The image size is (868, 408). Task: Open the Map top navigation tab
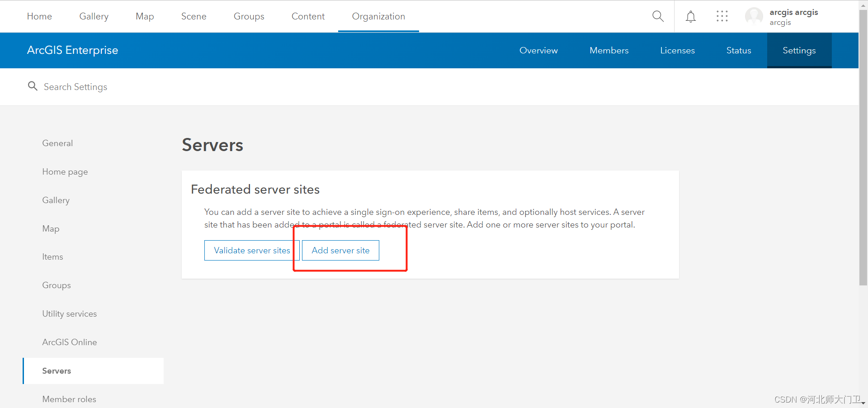pyautogui.click(x=145, y=16)
